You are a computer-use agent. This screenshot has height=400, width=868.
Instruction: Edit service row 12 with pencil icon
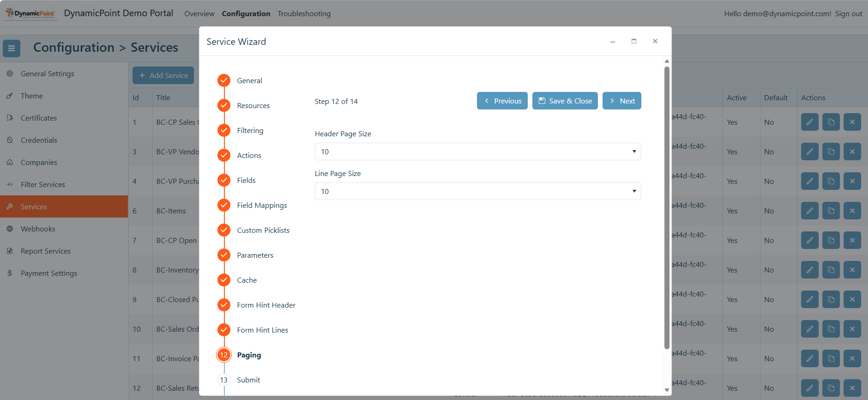coord(810,388)
